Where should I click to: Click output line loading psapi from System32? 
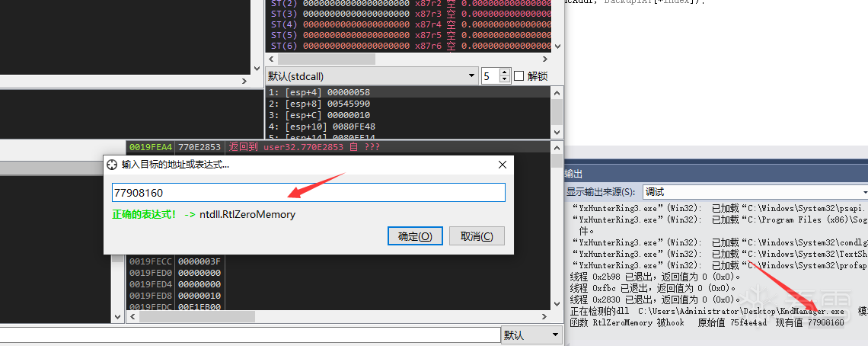(718, 208)
